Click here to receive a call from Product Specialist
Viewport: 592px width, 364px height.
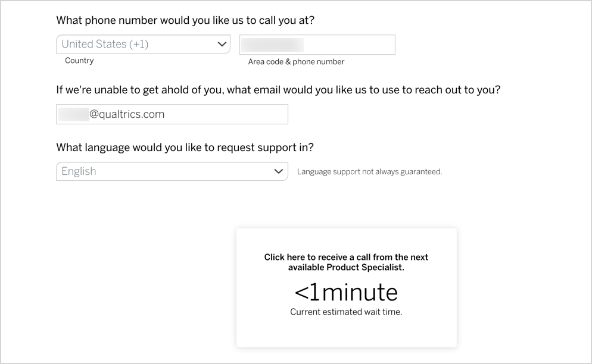[346, 262]
